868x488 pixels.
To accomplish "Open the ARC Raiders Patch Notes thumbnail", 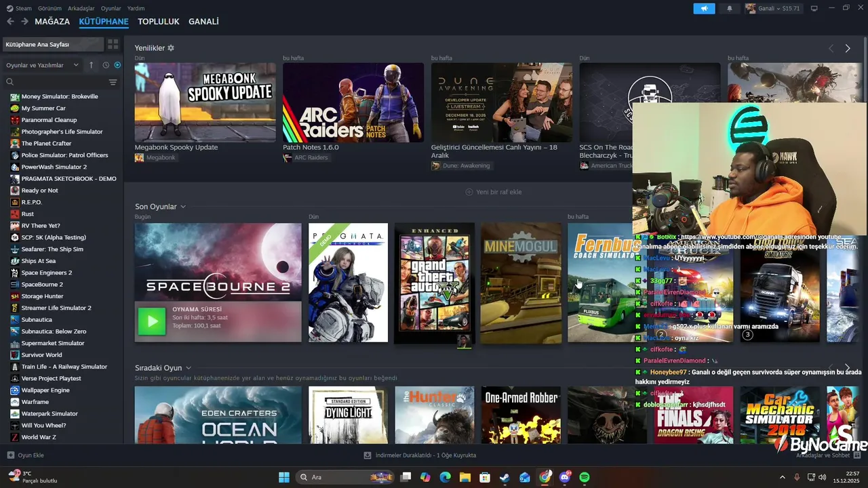I will point(353,102).
